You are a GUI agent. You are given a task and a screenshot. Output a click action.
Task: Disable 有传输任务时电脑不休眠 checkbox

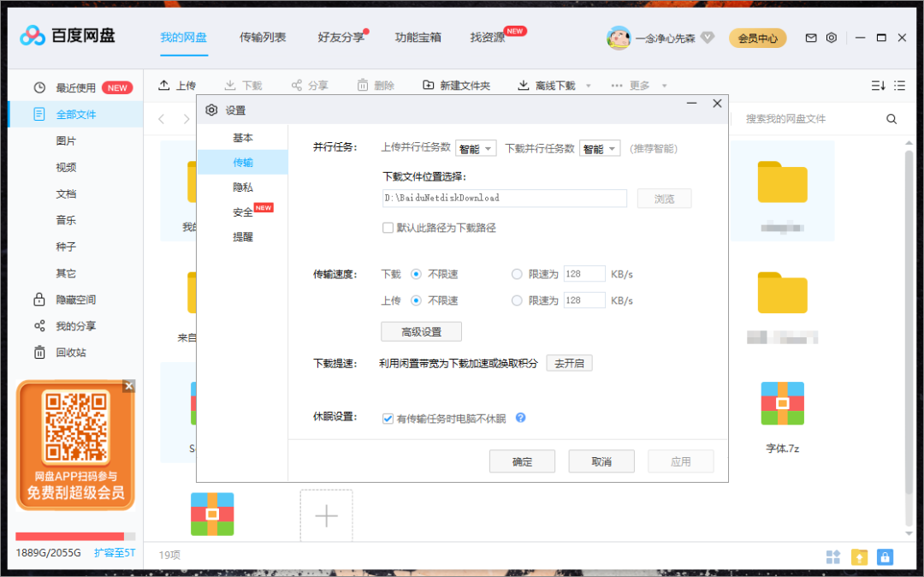coord(388,419)
